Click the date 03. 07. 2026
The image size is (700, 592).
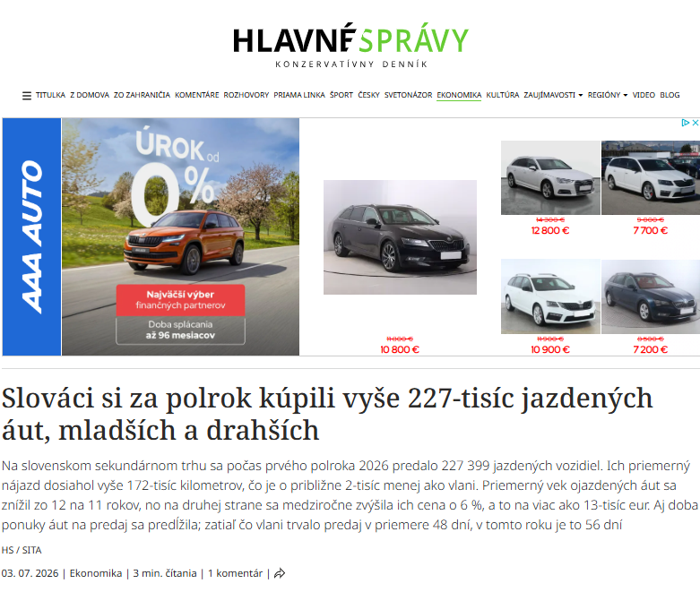point(30,573)
